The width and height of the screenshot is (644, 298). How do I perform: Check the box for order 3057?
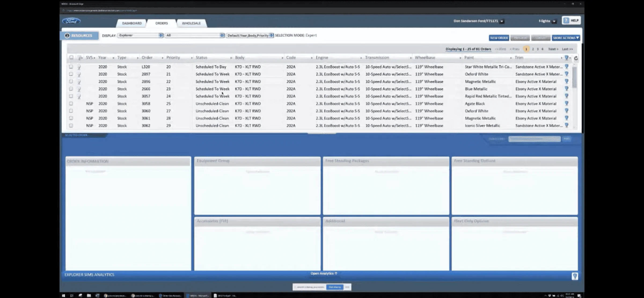pyautogui.click(x=71, y=96)
